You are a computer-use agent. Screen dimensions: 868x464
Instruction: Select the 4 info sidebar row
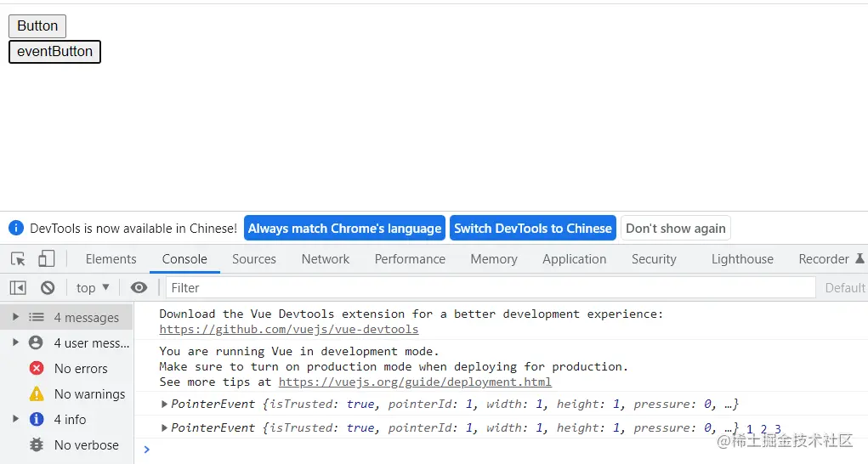[66, 419]
